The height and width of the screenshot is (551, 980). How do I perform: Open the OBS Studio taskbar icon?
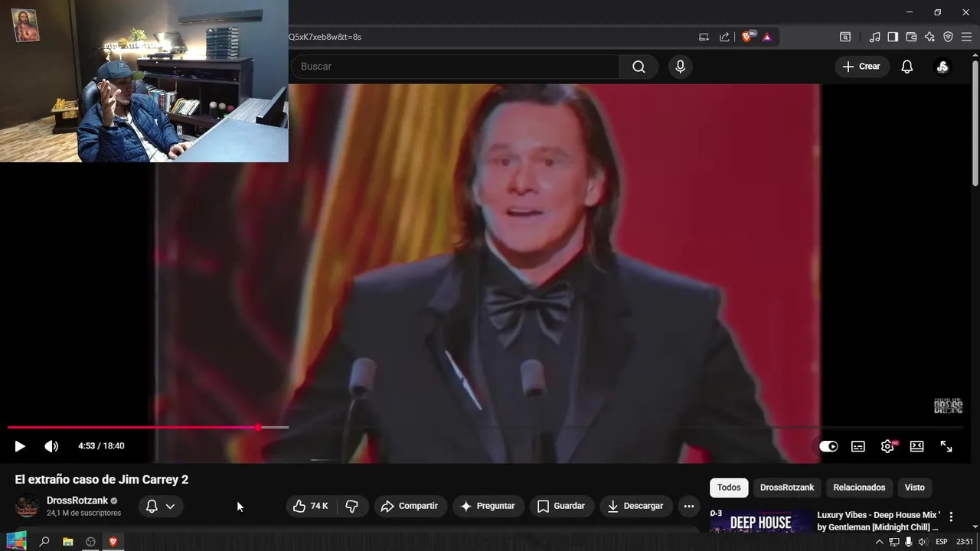click(90, 542)
